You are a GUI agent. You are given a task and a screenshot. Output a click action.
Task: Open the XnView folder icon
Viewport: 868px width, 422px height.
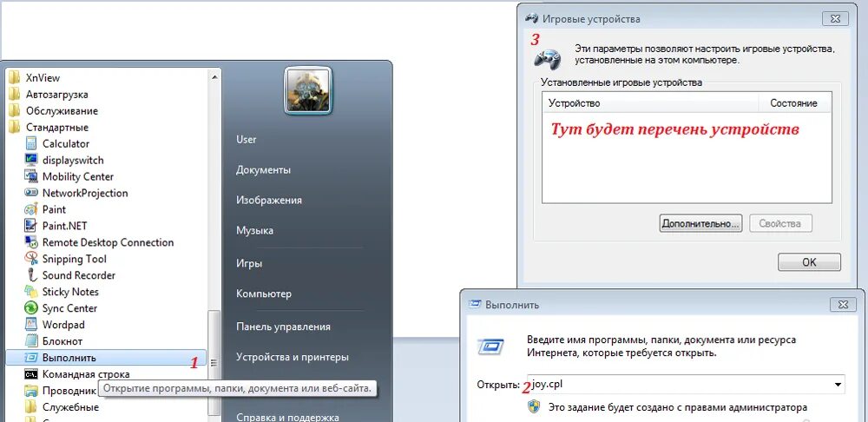(15, 78)
